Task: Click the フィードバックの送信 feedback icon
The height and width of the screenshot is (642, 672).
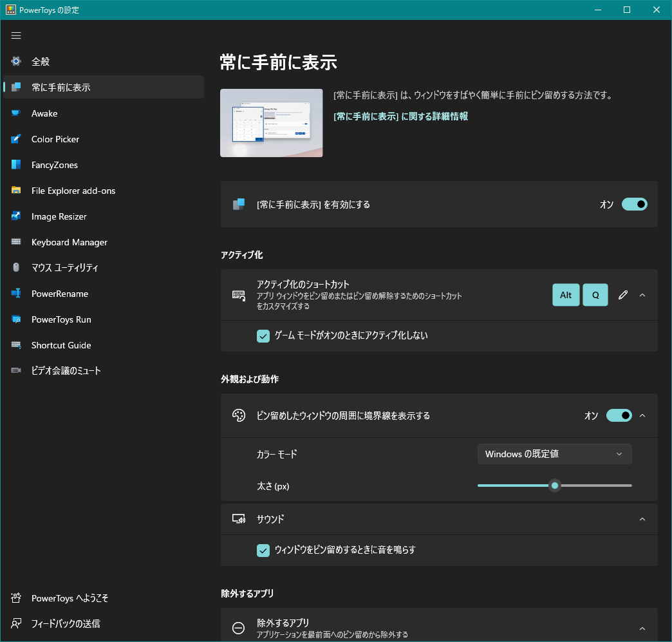Action: tap(16, 623)
